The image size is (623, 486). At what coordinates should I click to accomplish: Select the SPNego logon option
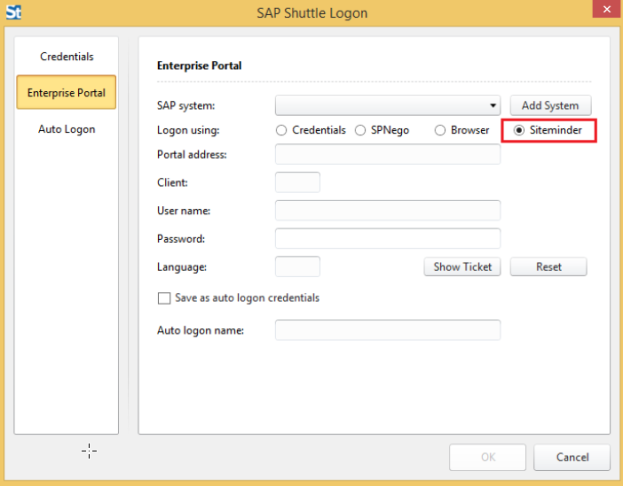click(361, 131)
